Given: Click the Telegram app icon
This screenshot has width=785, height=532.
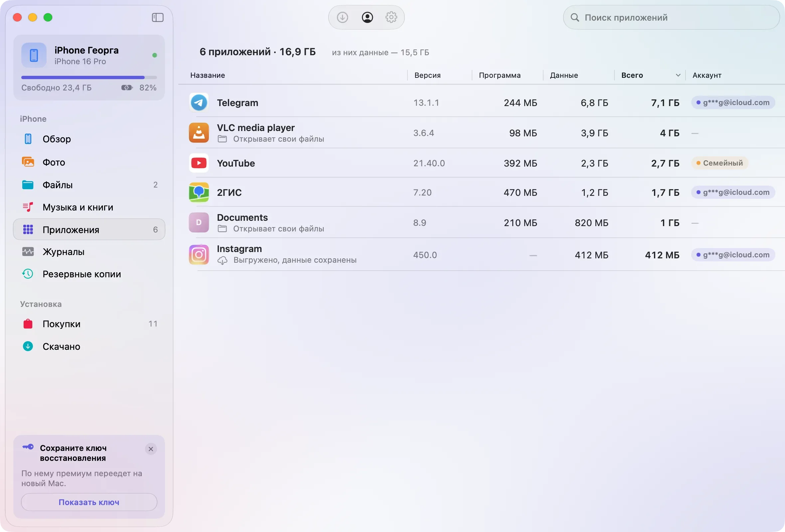Looking at the screenshot, I should [x=199, y=103].
